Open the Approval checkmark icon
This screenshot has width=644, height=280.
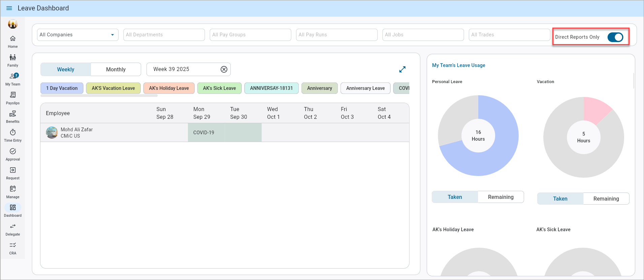point(13,151)
